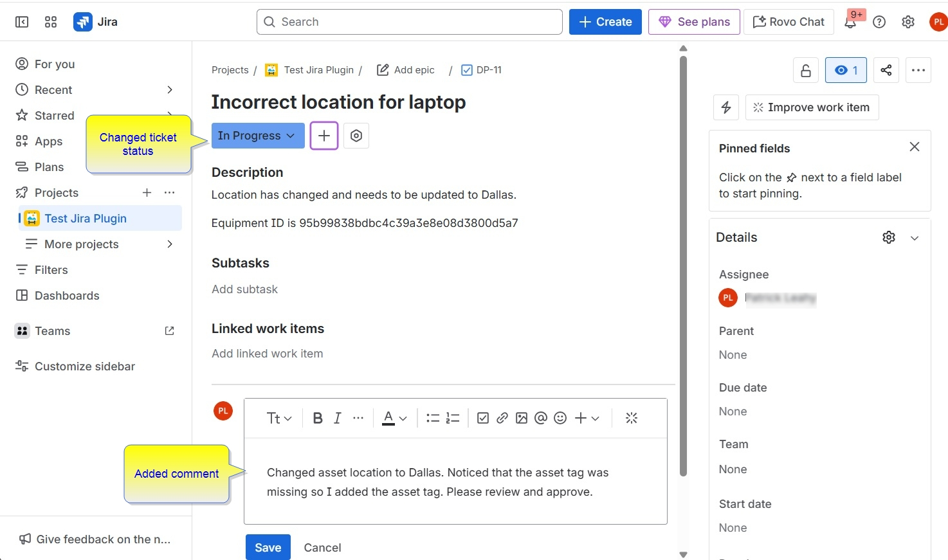
Task: Open Dashboards from the sidebar
Action: [66, 295]
